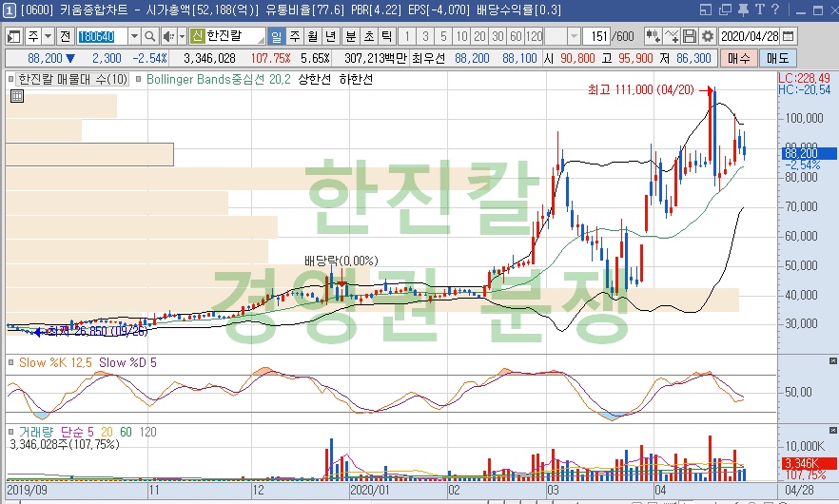Viewport: 839px width, 504px height.
Task: Click the 매도 sell button
Action: point(778,58)
